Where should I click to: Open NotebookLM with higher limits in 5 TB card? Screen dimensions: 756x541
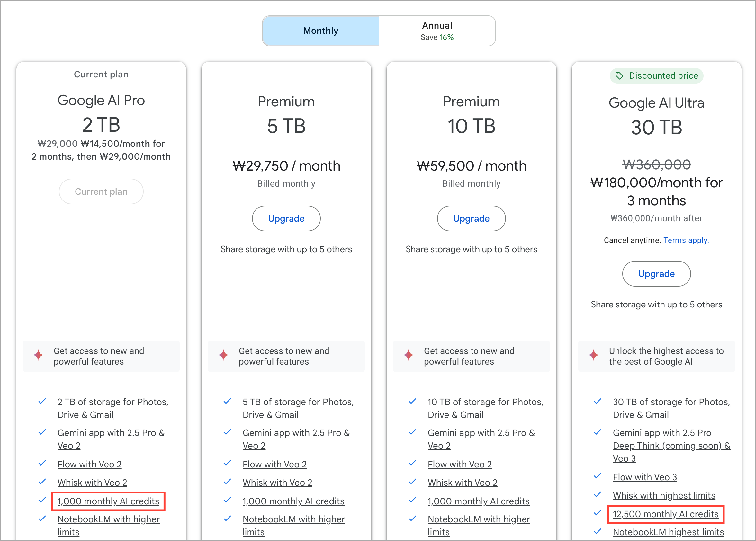coord(294,525)
